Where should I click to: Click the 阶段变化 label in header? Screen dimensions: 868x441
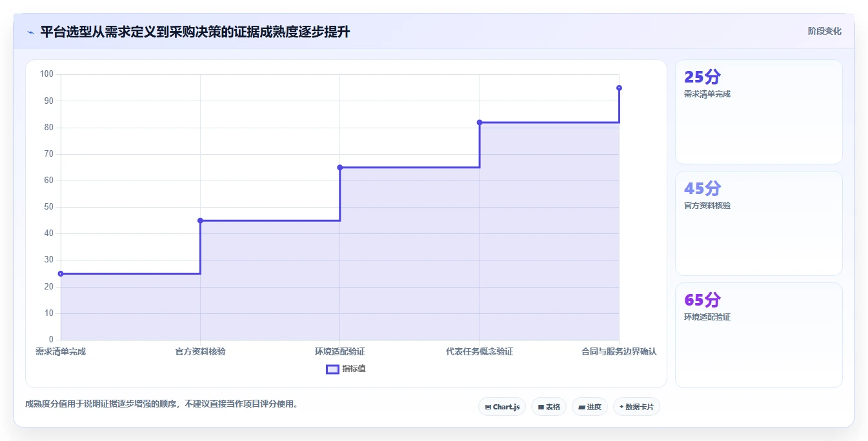824,31
